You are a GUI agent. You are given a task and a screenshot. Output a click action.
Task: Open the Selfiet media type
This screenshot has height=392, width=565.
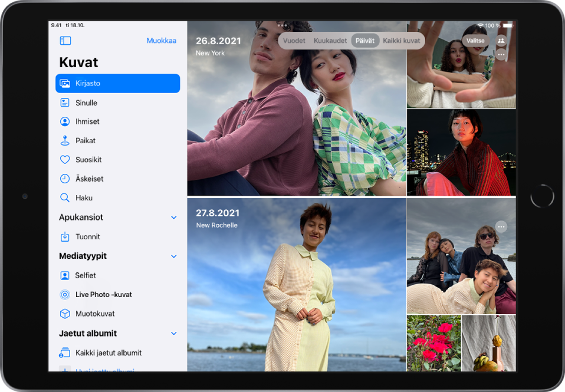point(86,275)
